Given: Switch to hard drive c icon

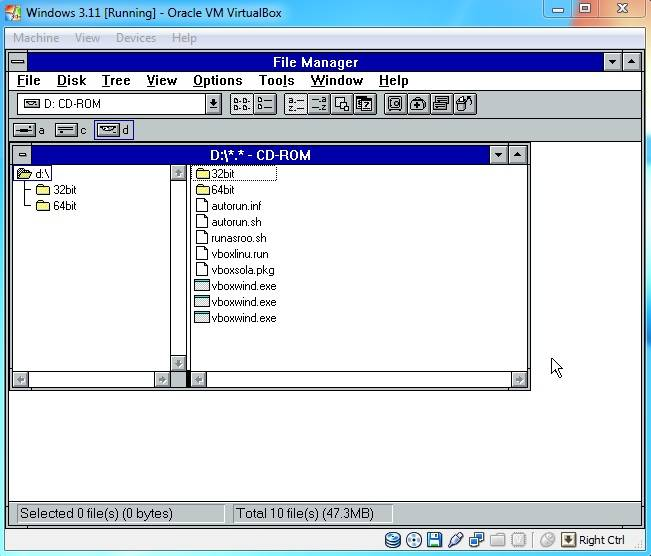Looking at the screenshot, I should [x=67, y=130].
